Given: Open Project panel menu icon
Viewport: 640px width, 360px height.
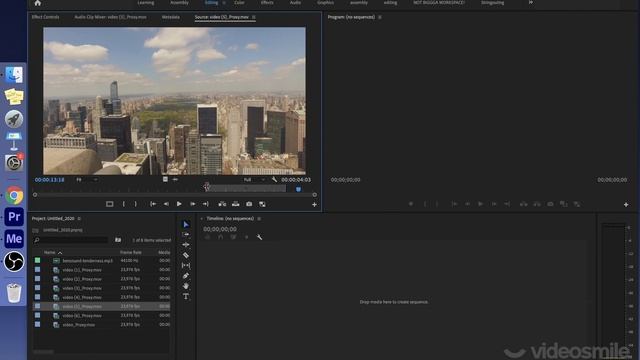Looking at the screenshot, I should coord(79,219).
